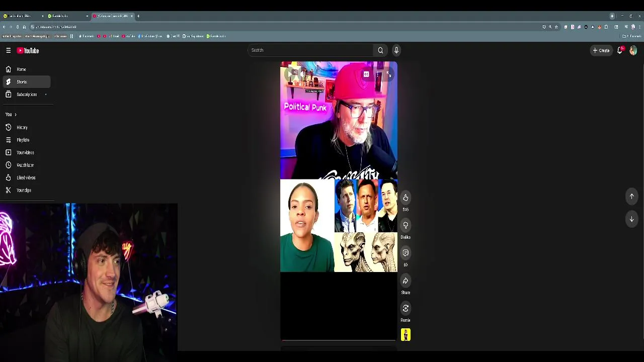Reload the page with the refresh icon
Screen dimensions: 644x362
click(x=18, y=27)
